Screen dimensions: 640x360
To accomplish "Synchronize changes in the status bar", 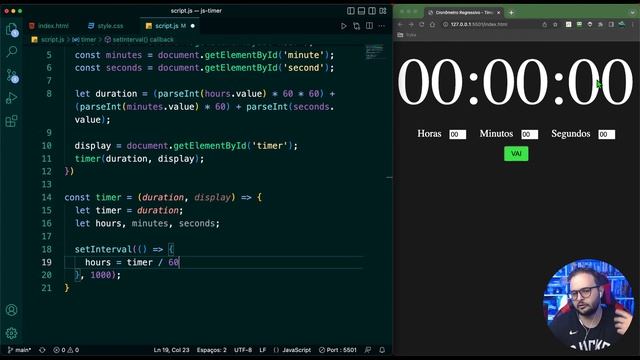I will click(42, 350).
